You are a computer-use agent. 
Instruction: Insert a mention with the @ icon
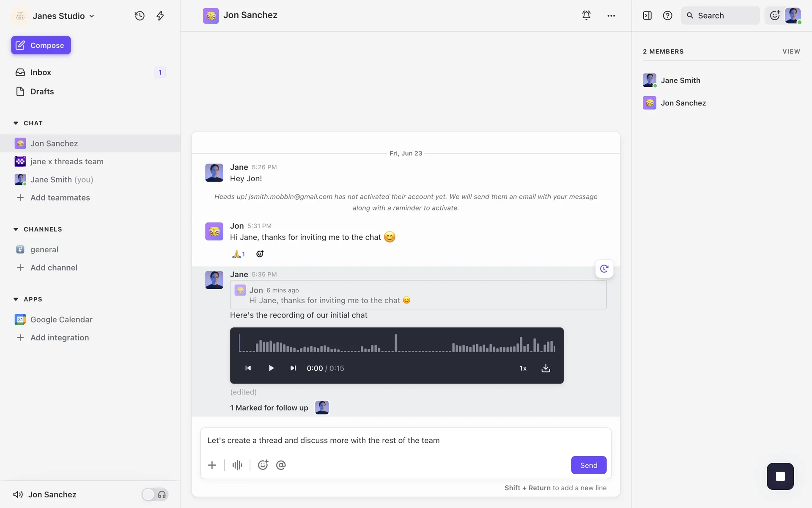point(281,465)
